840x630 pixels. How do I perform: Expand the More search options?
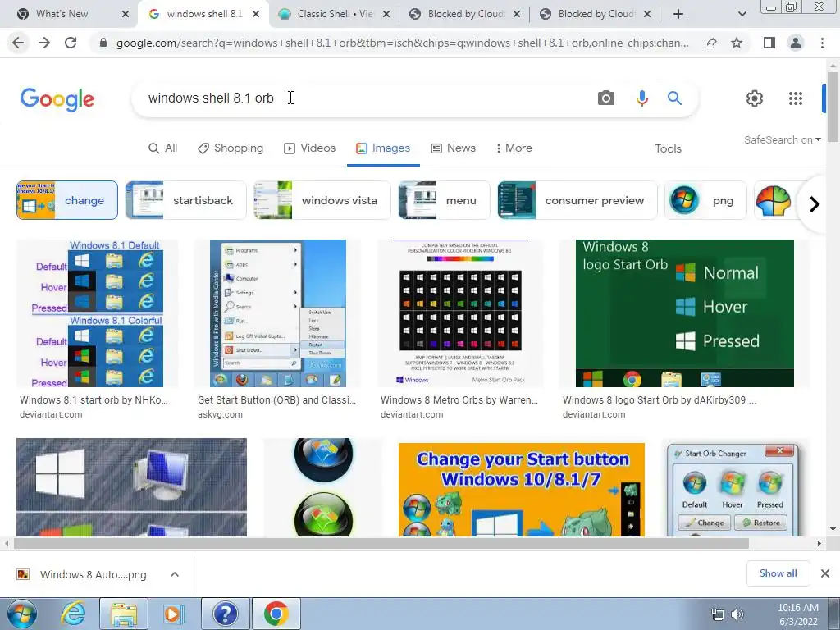click(x=514, y=148)
